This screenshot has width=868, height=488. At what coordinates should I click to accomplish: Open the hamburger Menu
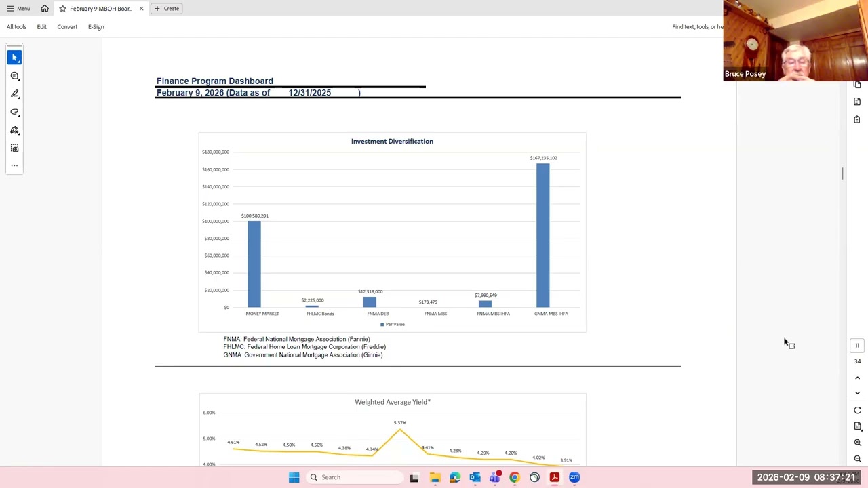pos(18,9)
